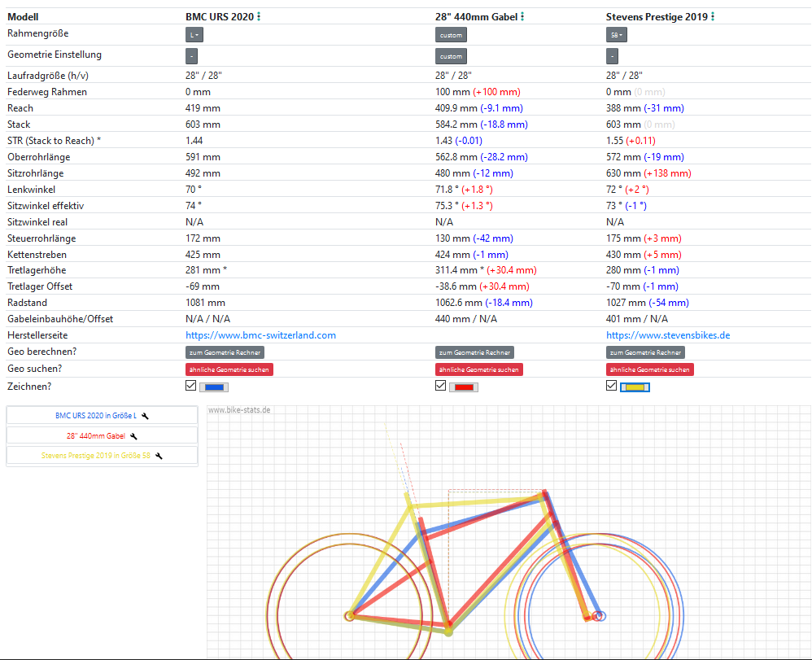This screenshot has height=660, width=812.
Task: Click 'zum Geometrie Rechner' for 28" 440mm Gabel
Action: pyautogui.click(x=475, y=352)
